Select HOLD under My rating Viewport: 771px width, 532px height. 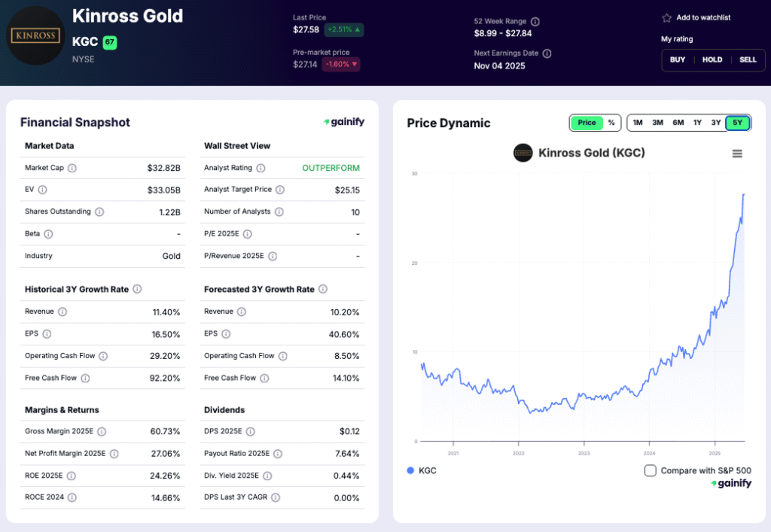[x=712, y=59]
